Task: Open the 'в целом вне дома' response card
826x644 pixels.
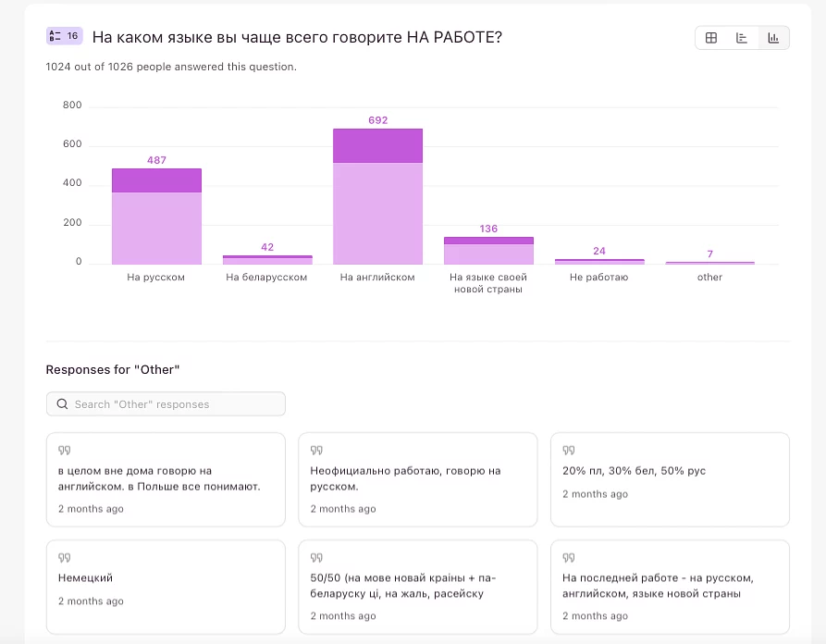Action: click(x=166, y=479)
